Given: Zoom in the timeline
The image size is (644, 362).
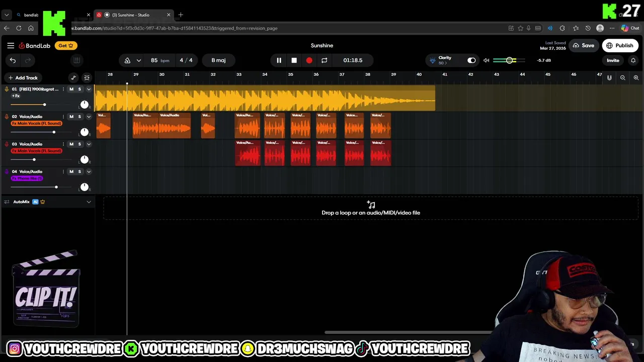Looking at the screenshot, I should click(636, 78).
